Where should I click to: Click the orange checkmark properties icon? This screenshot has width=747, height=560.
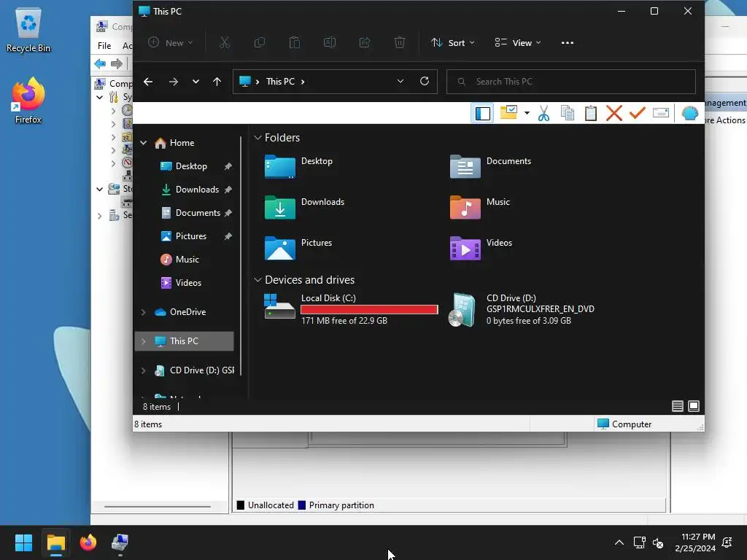(x=637, y=113)
